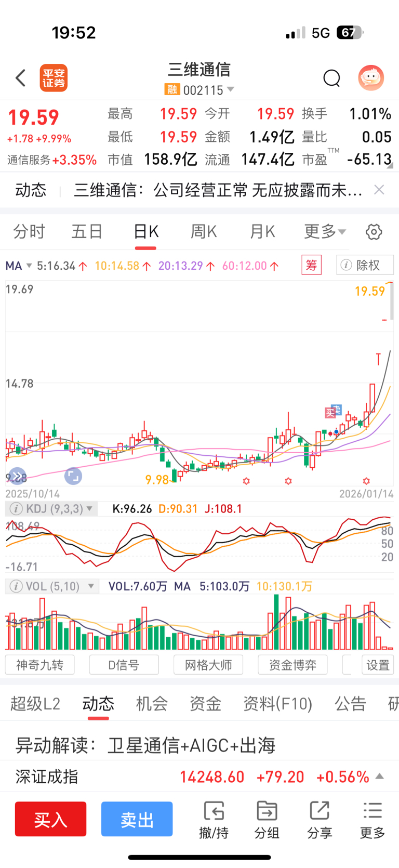Tap the 通信服务 +3.35% sector link

point(52,160)
